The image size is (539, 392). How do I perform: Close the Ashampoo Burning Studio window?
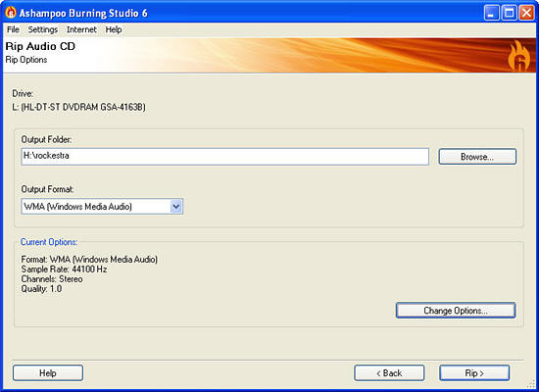[x=526, y=13]
